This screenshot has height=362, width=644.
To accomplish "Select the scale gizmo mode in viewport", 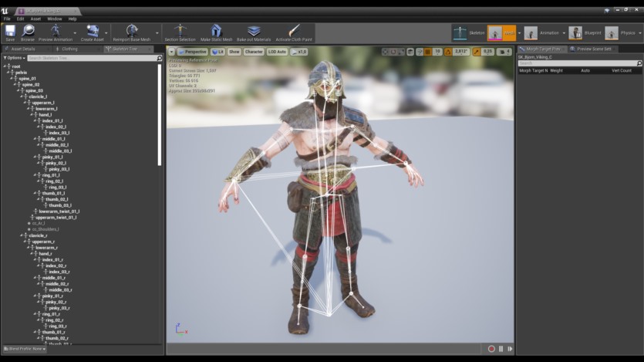I will (x=401, y=52).
